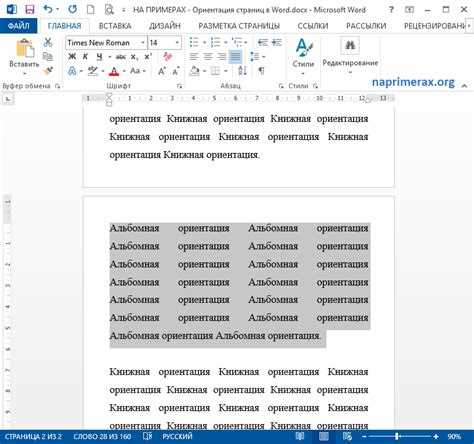Open Clipboard pane launcher
The image size is (474, 444).
click(x=57, y=86)
